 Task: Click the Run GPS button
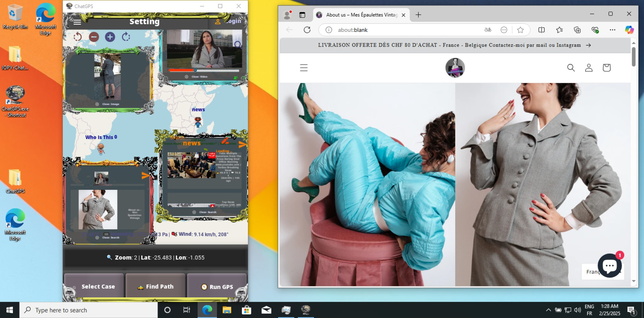click(x=217, y=287)
